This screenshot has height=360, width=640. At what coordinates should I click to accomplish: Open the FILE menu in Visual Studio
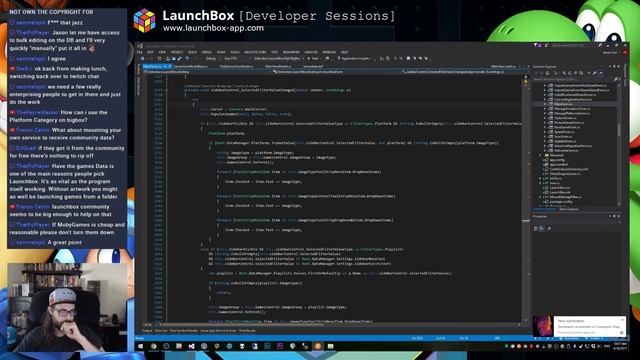coord(140,52)
